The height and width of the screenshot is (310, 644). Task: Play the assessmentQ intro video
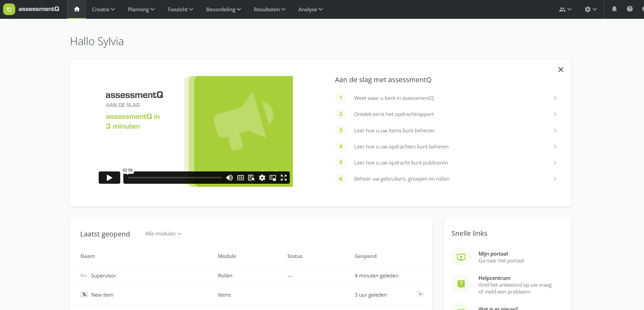tap(109, 178)
